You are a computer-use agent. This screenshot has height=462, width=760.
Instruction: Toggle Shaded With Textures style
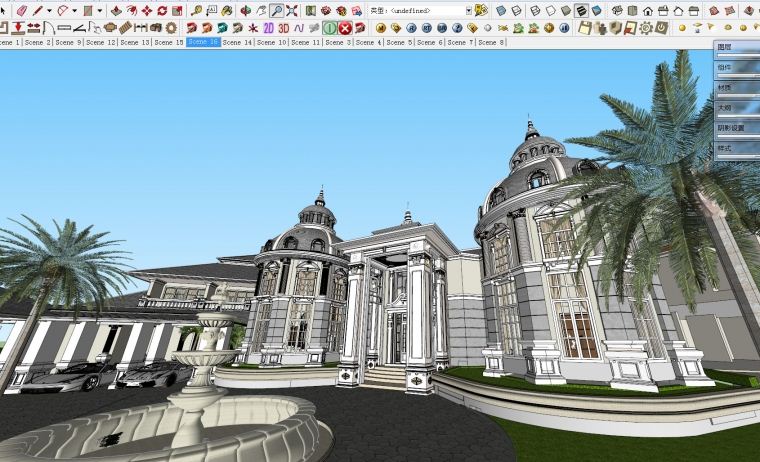(581, 10)
